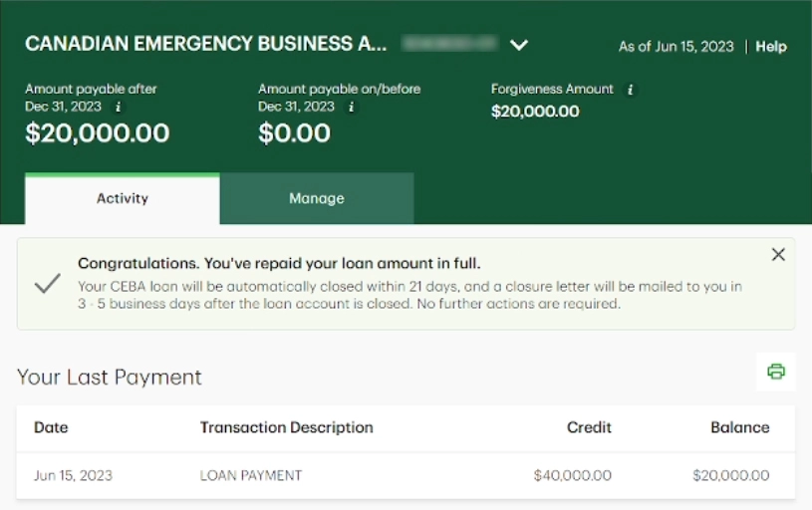Open the Manage tab
The width and height of the screenshot is (812, 510).
(317, 198)
